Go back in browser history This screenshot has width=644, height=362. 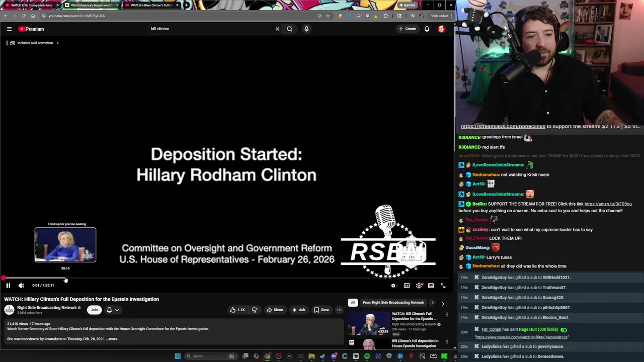pyautogui.click(x=6, y=16)
